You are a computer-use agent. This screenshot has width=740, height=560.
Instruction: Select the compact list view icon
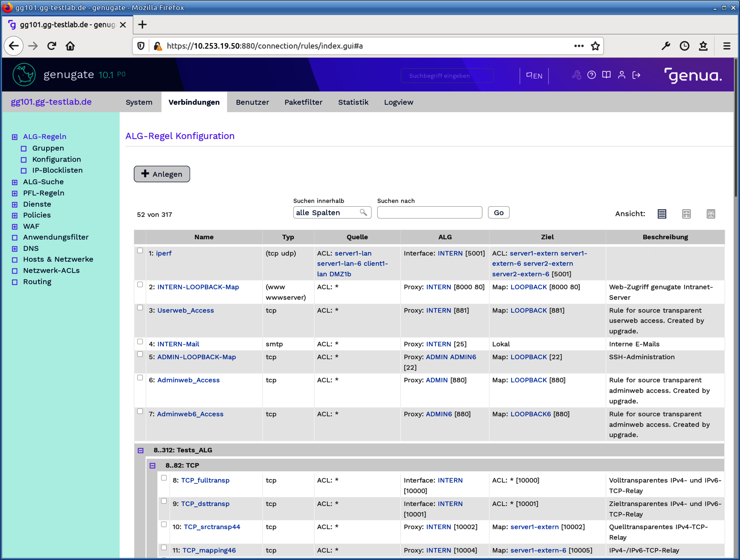[662, 214]
